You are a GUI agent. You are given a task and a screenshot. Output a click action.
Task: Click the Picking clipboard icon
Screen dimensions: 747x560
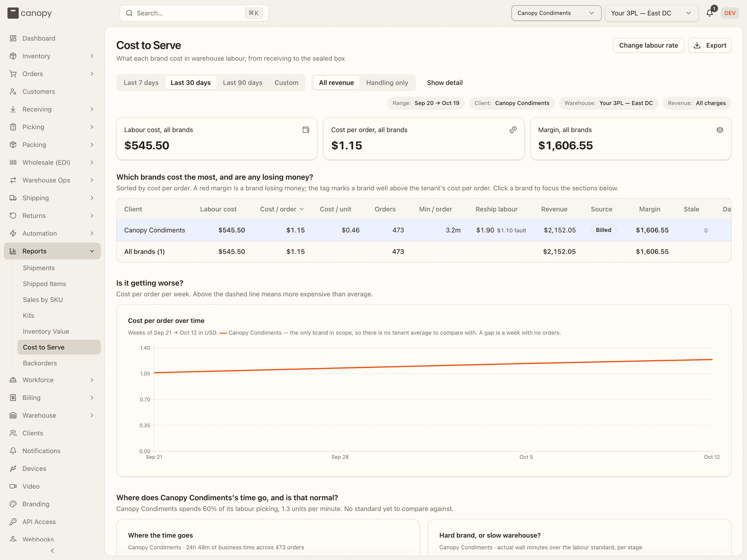tap(13, 127)
